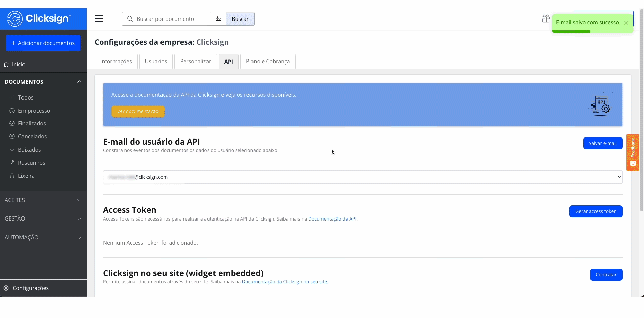Go to Início in sidebar

[x=18, y=64]
